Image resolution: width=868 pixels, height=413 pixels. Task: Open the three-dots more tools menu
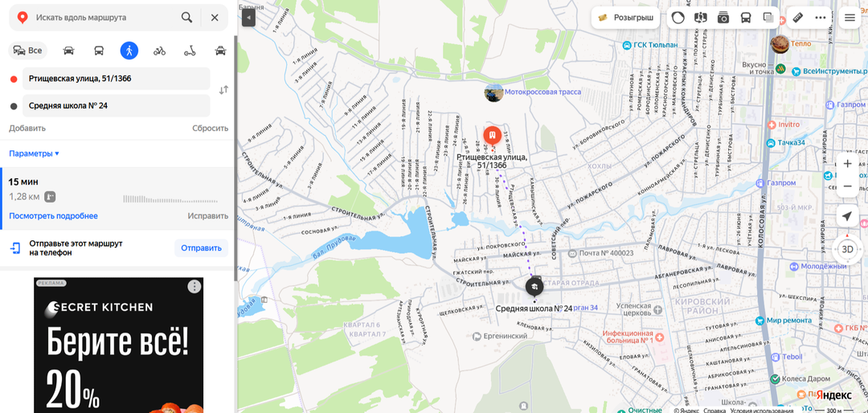(821, 18)
